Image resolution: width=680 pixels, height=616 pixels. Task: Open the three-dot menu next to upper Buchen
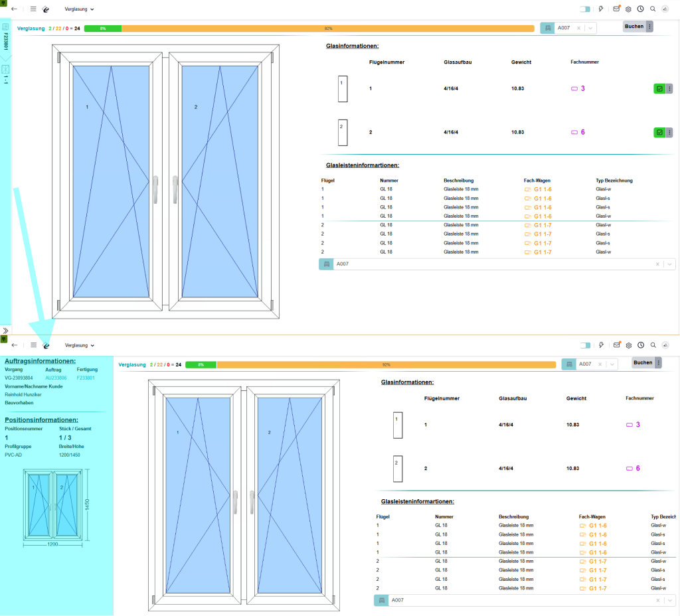[x=650, y=27]
